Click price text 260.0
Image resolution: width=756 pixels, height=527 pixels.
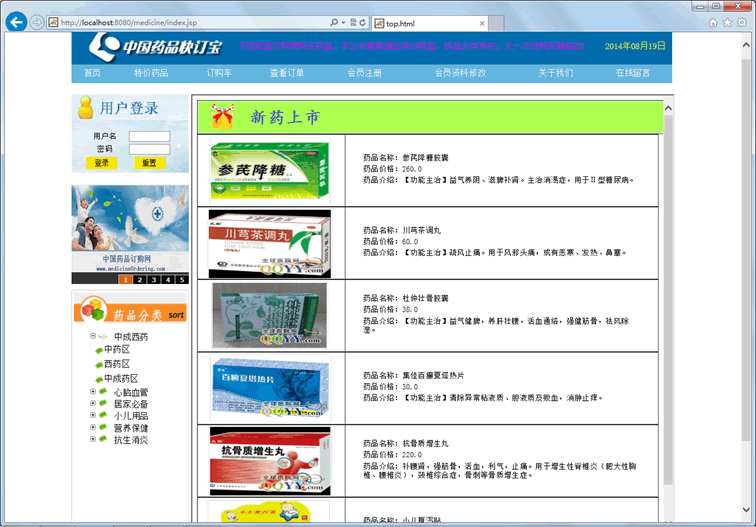point(412,169)
